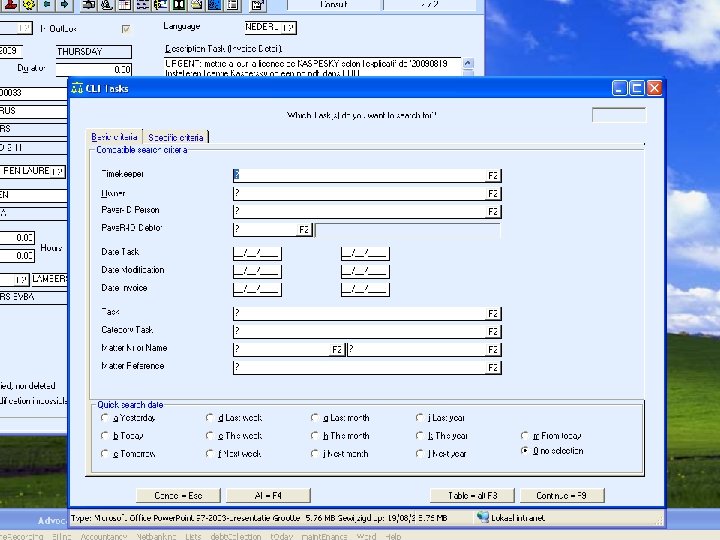Select the Last month radio button

(x=315, y=418)
